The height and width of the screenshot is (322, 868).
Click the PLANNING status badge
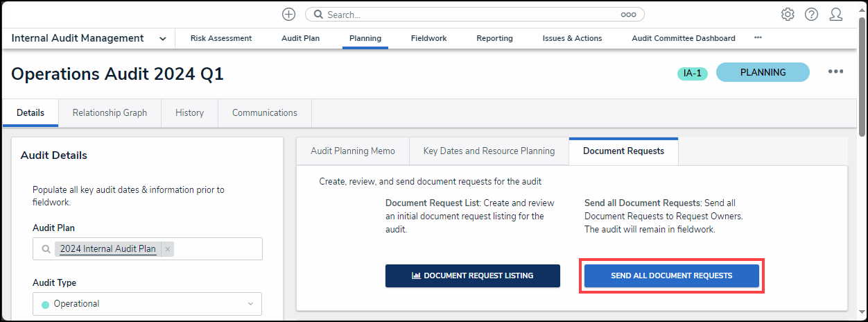click(x=763, y=72)
